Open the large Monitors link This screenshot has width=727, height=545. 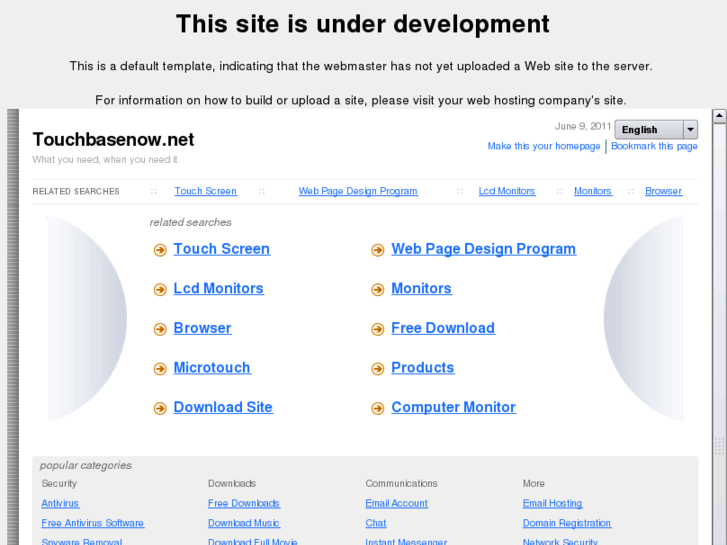pyautogui.click(x=421, y=289)
